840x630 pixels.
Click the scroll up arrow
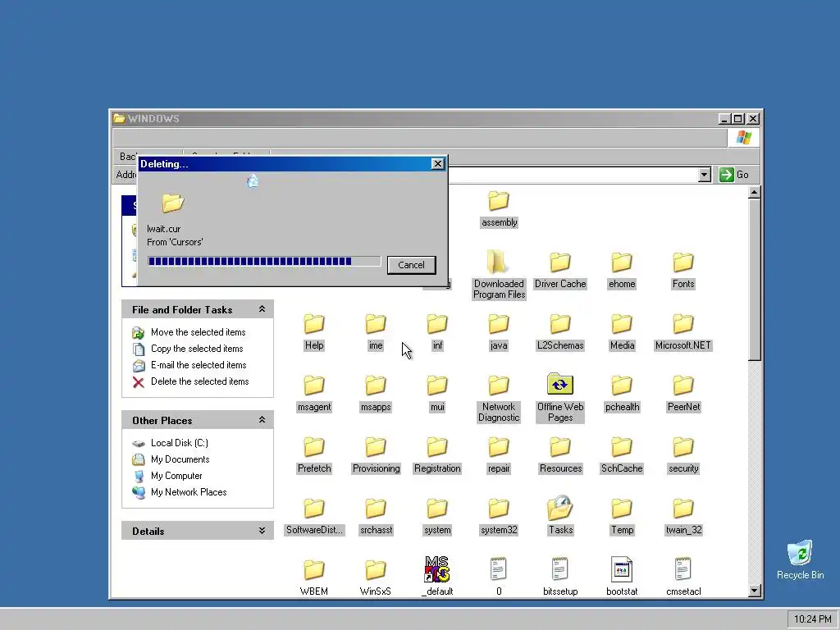755,193
